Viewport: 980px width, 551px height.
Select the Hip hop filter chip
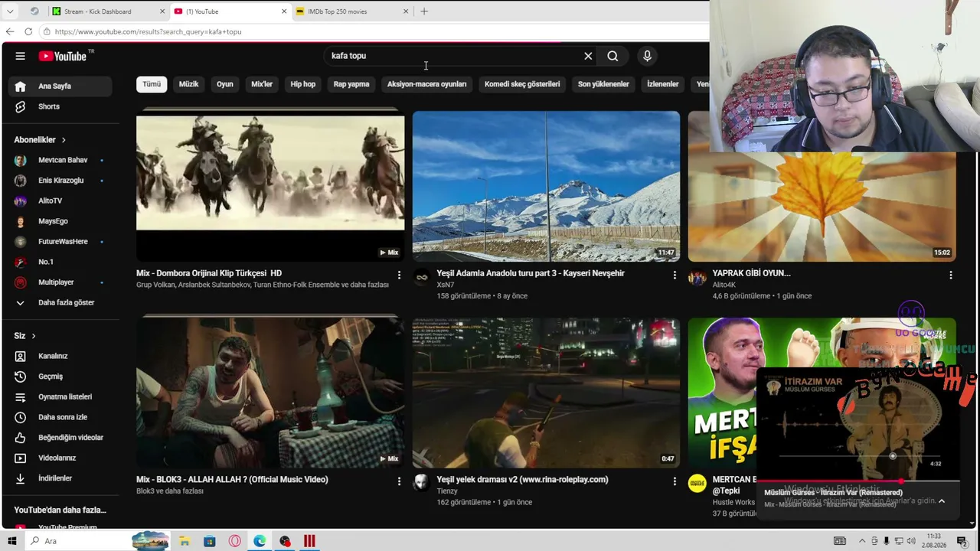click(303, 84)
